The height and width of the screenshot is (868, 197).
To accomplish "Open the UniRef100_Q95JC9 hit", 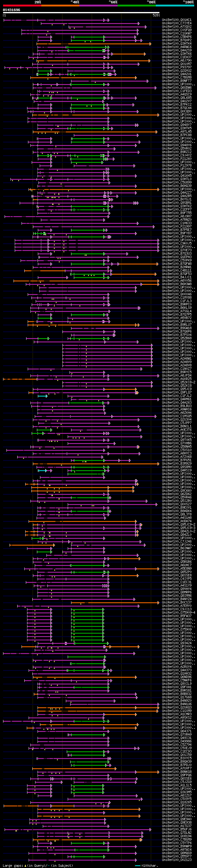I will (x=176, y=389).
